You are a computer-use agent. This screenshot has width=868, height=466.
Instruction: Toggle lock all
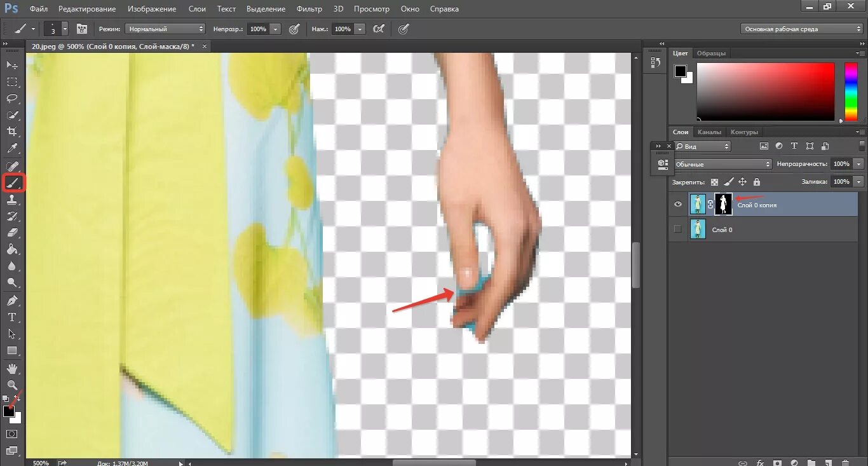coord(756,182)
